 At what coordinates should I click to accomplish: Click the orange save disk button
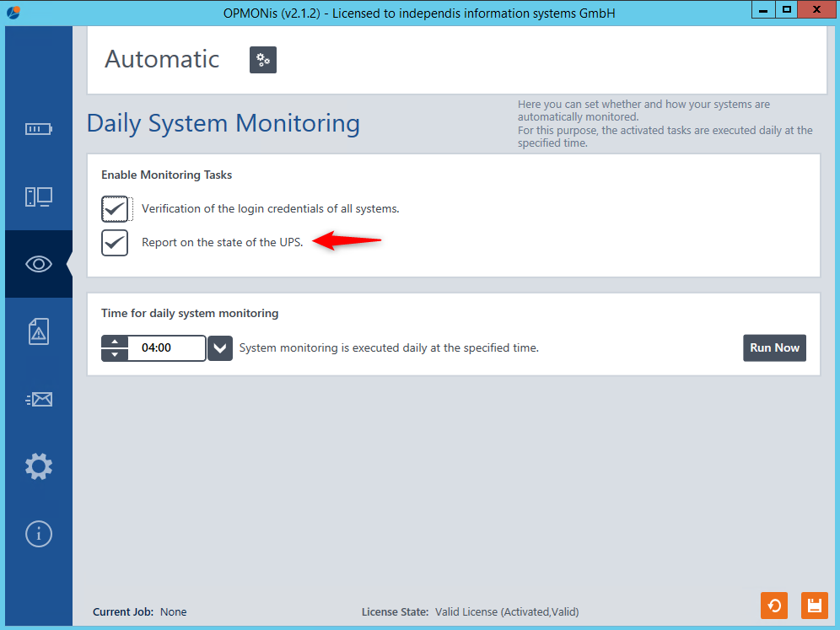(815, 606)
